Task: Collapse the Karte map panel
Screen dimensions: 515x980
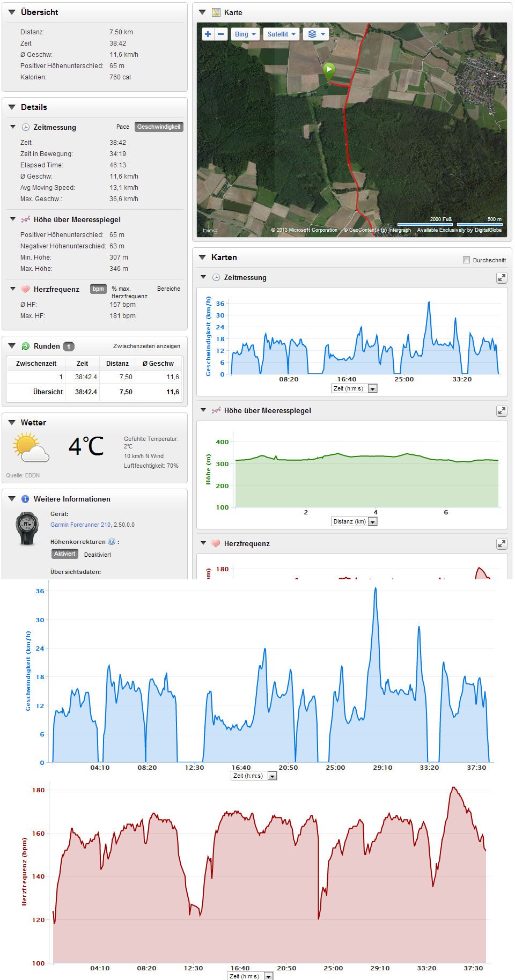Action: click(x=202, y=12)
